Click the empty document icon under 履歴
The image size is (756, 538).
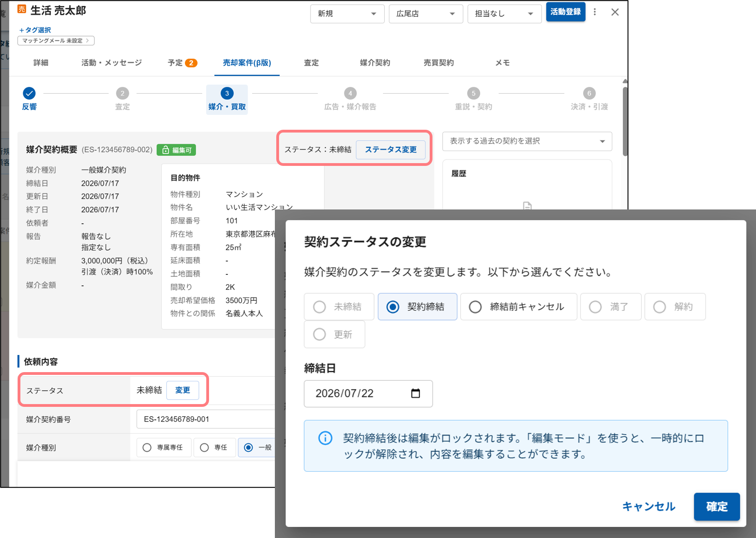[x=527, y=206]
